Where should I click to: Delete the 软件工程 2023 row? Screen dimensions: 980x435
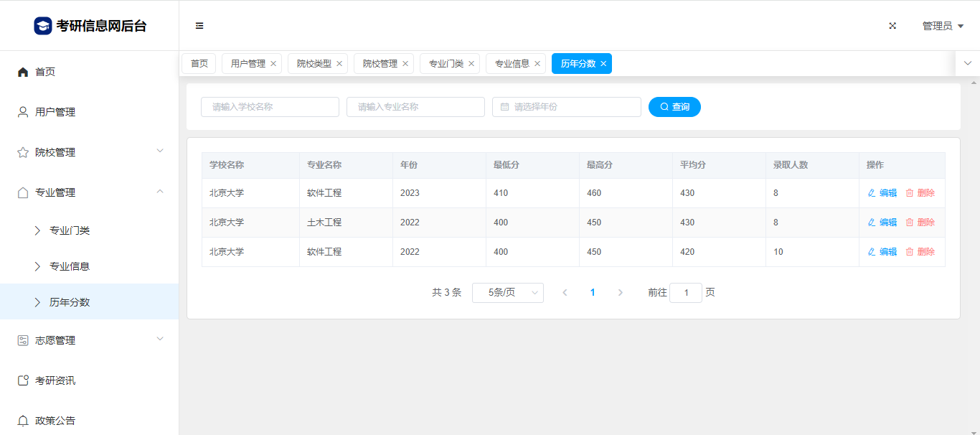(920, 193)
